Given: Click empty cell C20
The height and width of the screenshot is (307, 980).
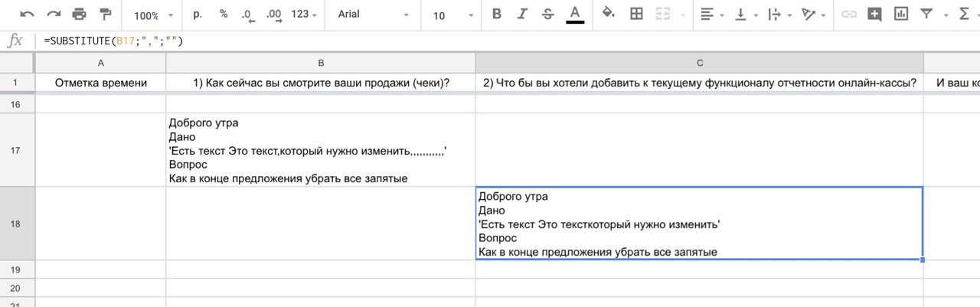Looking at the screenshot, I should [x=700, y=288].
